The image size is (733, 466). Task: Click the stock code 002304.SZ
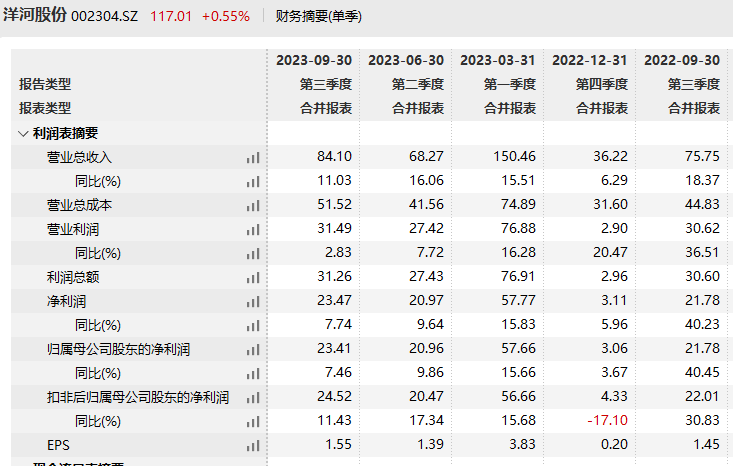[104, 16]
